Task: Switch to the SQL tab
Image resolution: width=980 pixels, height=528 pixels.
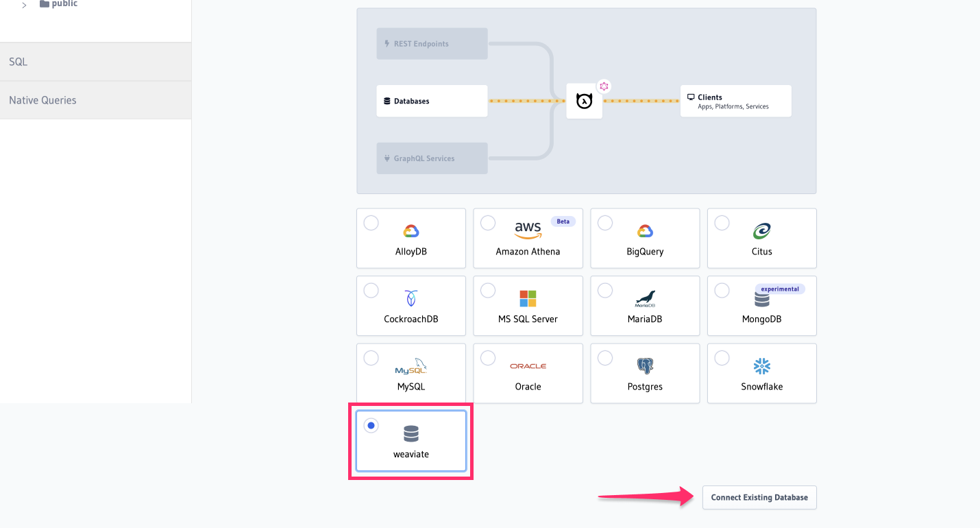Action: [18, 62]
